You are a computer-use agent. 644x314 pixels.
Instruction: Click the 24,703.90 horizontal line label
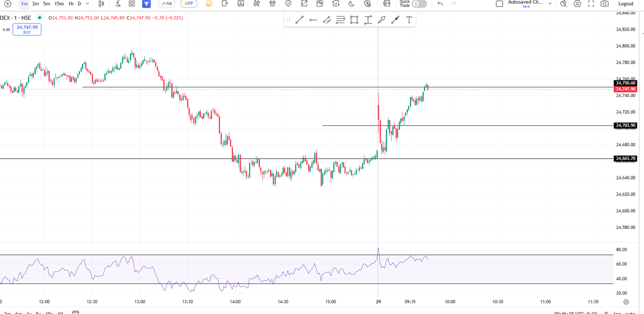coord(626,125)
